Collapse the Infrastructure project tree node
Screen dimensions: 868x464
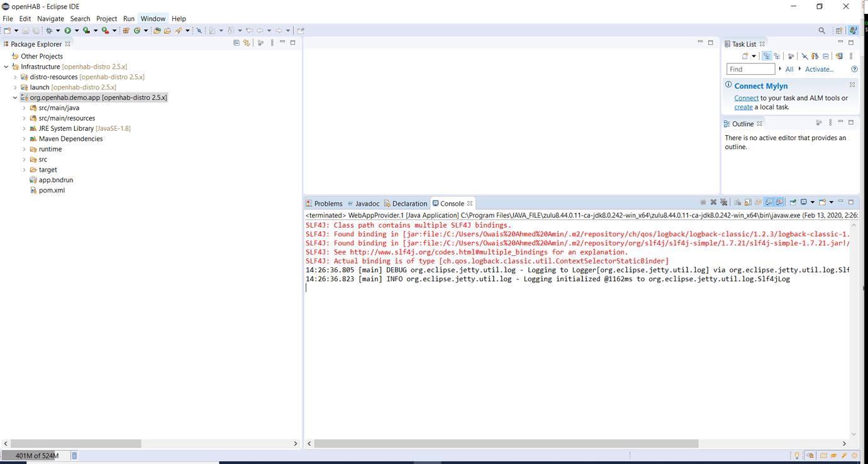point(6,67)
